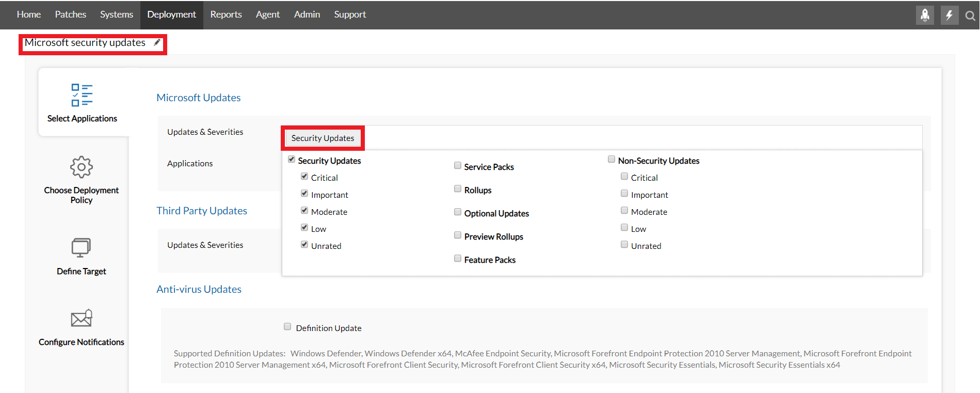Viewport: 980px width, 393px height.
Task: Open Configure Notifications envelope icon
Action: 82,318
